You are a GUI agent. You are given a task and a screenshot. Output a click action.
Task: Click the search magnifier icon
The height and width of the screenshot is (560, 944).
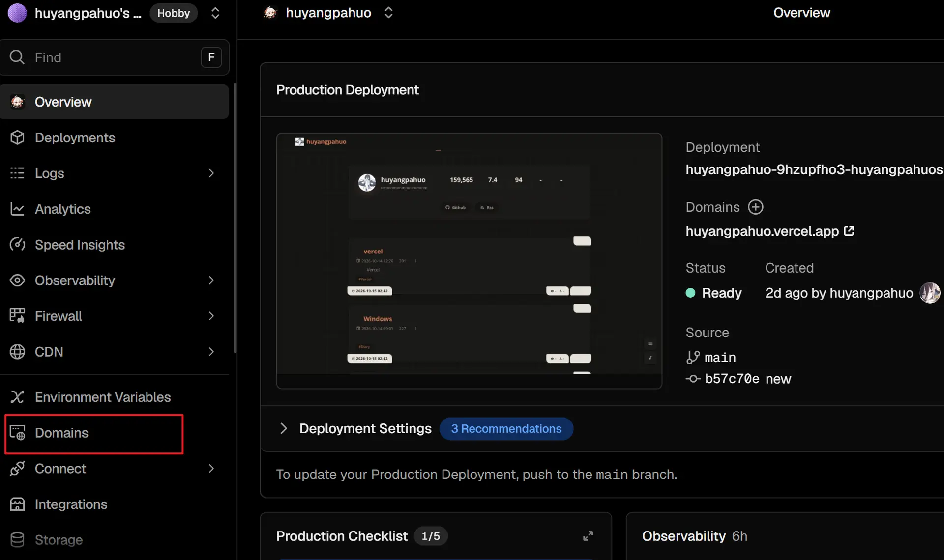coord(17,57)
